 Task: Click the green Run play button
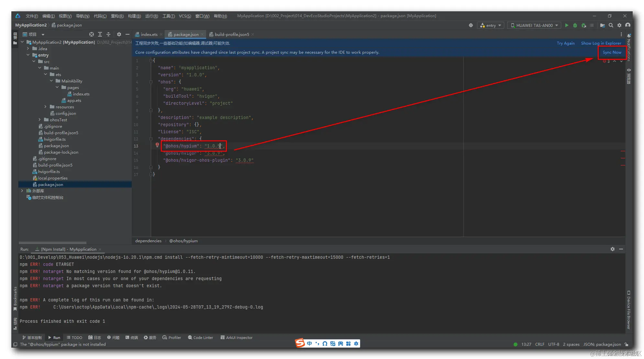coord(567,25)
